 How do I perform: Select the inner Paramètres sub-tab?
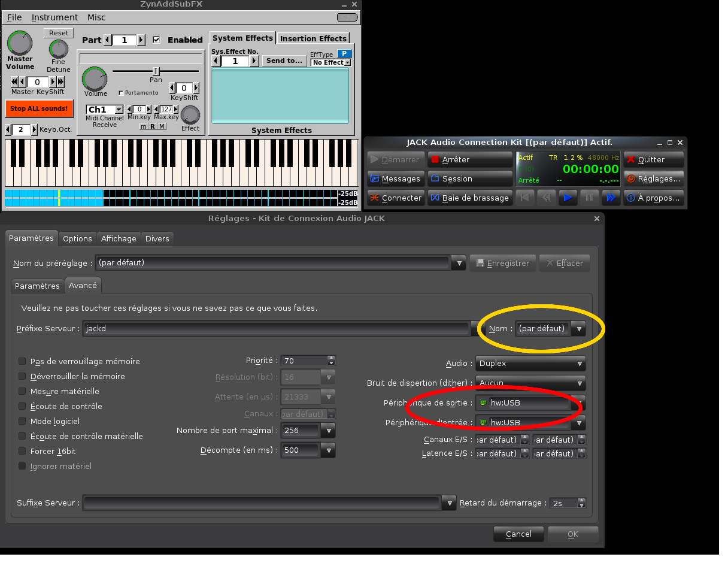click(37, 286)
